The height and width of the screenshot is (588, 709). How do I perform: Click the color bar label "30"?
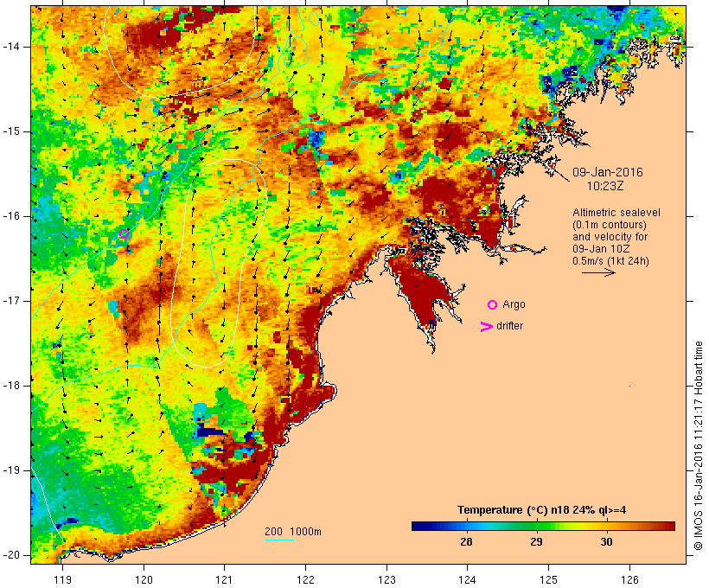pos(606,541)
